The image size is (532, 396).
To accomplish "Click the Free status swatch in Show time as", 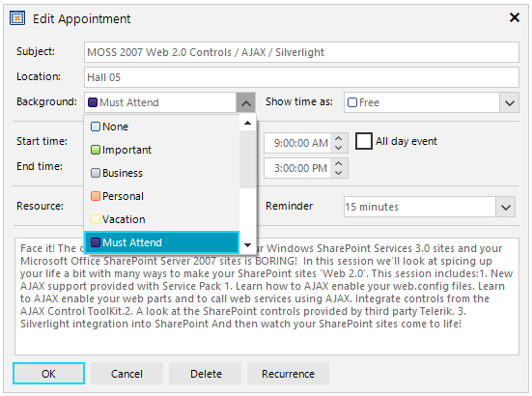I will tap(352, 102).
